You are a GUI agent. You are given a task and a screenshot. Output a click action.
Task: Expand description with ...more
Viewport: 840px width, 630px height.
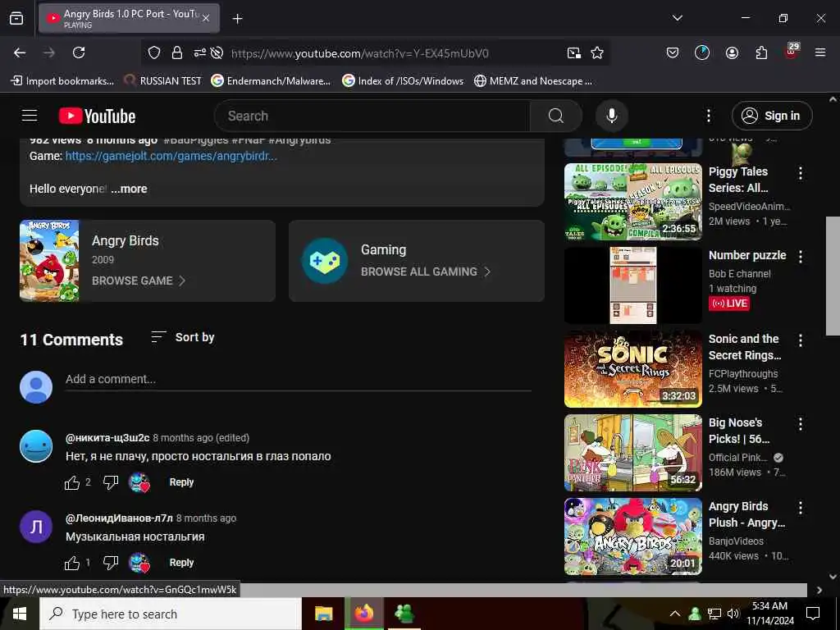click(x=129, y=189)
